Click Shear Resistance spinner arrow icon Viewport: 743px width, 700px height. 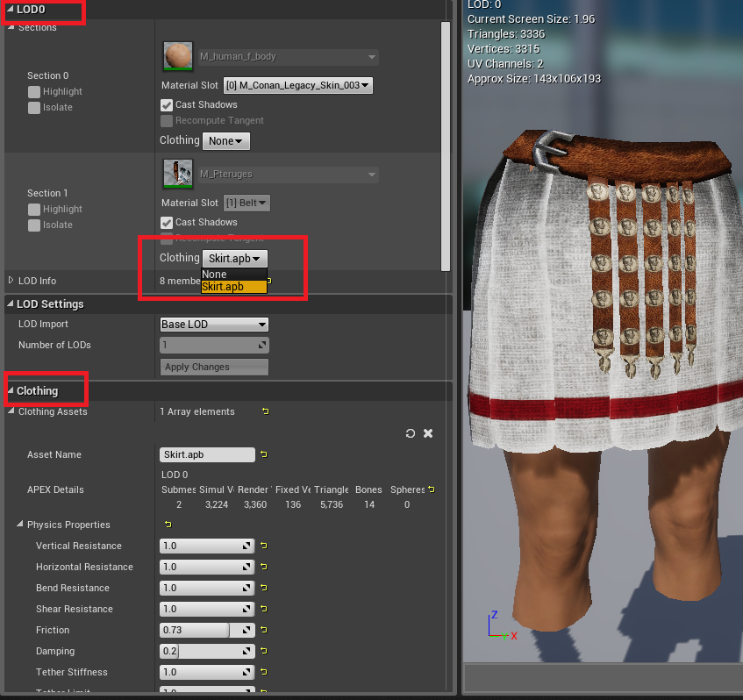[246, 609]
